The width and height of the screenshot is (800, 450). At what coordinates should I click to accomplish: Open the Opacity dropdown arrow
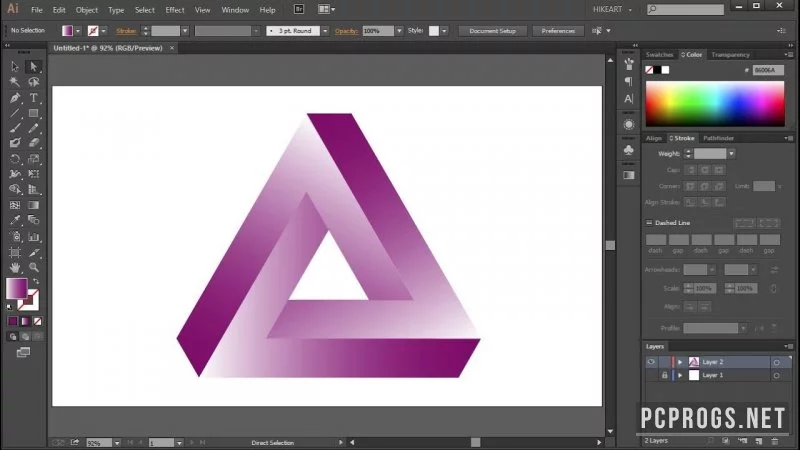pos(399,31)
